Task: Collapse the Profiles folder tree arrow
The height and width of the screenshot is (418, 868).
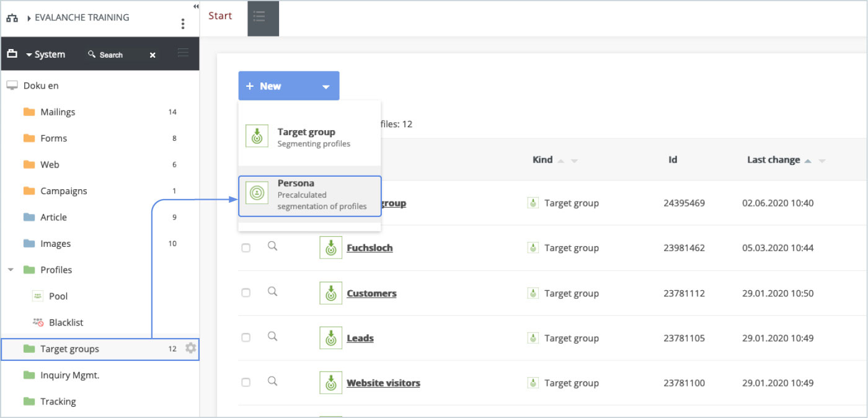Action: pos(11,270)
